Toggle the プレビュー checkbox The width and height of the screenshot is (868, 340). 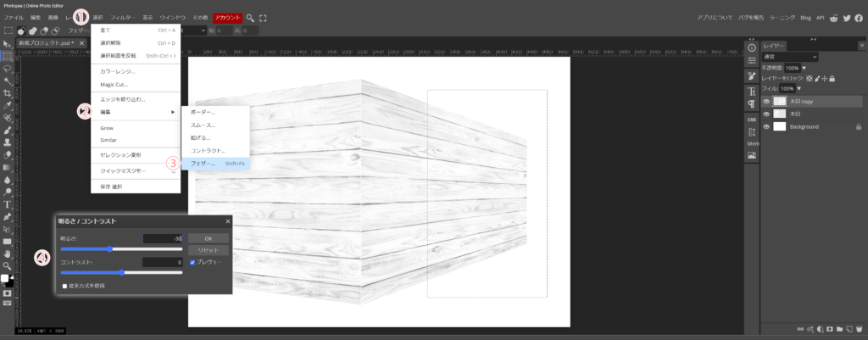192,263
